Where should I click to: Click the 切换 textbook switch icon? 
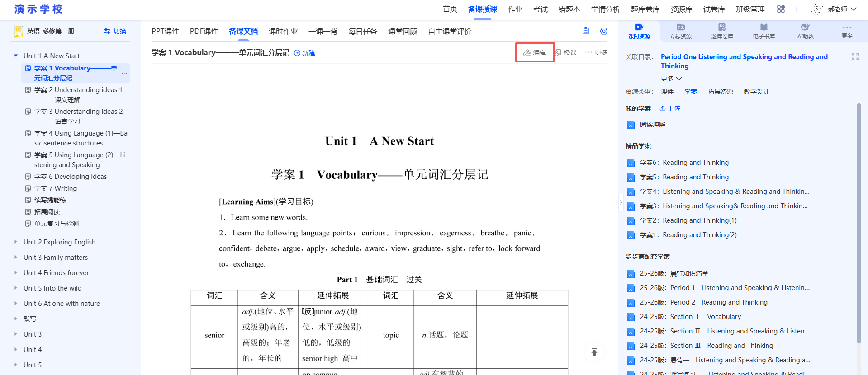click(107, 31)
